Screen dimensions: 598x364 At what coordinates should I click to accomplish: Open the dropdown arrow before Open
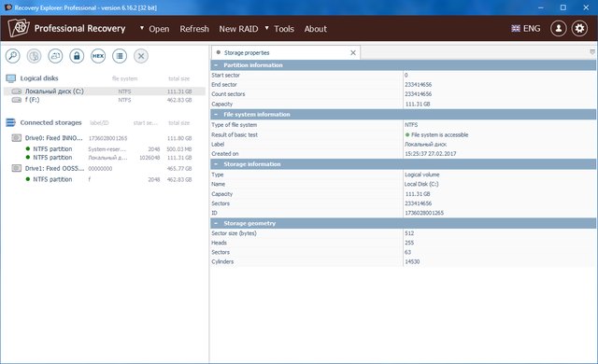point(142,28)
